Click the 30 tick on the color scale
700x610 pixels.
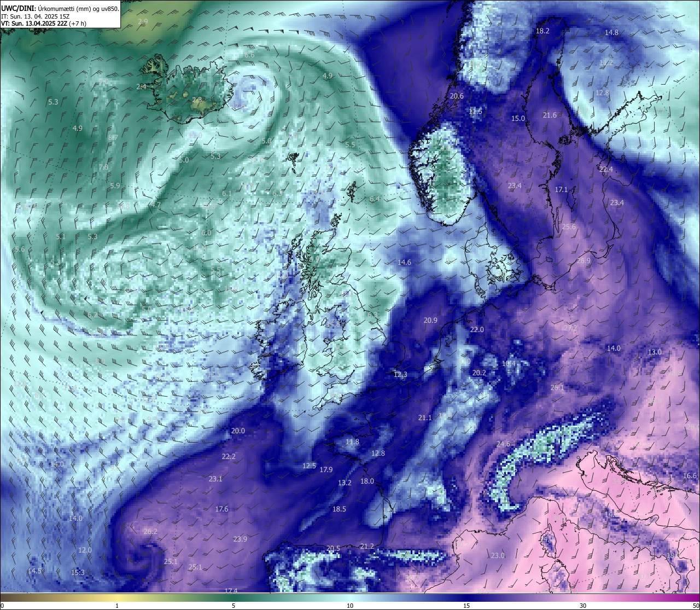[583, 606]
